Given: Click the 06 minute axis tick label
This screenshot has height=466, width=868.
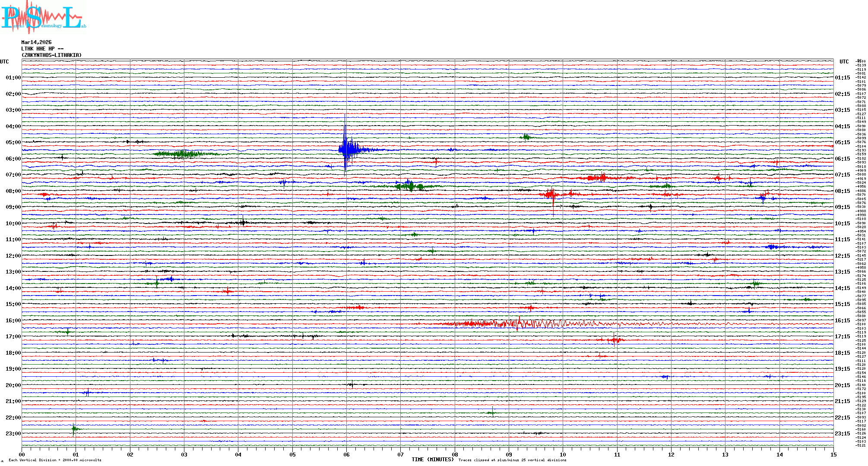Looking at the screenshot, I should (x=346, y=454).
